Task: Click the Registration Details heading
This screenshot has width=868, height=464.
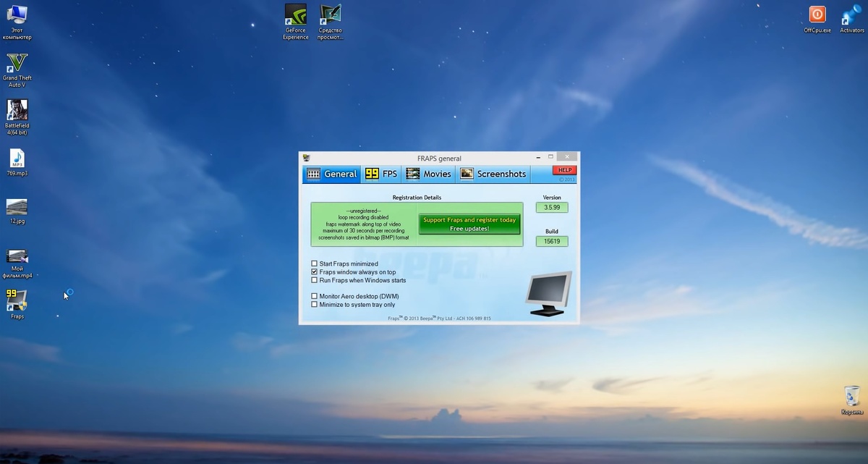Action: tap(417, 197)
